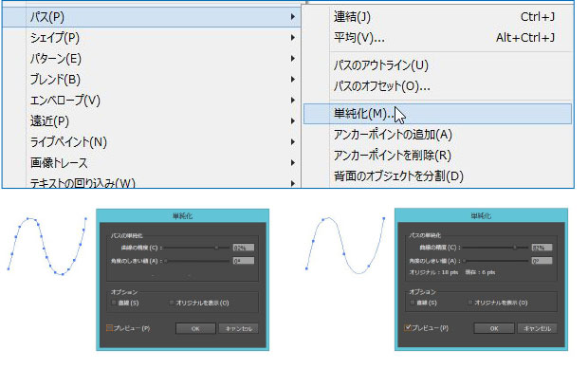This screenshot has width=588, height=369.
Task: Expand the ブレンド(B) submenu arrow
Action: (x=292, y=80)
